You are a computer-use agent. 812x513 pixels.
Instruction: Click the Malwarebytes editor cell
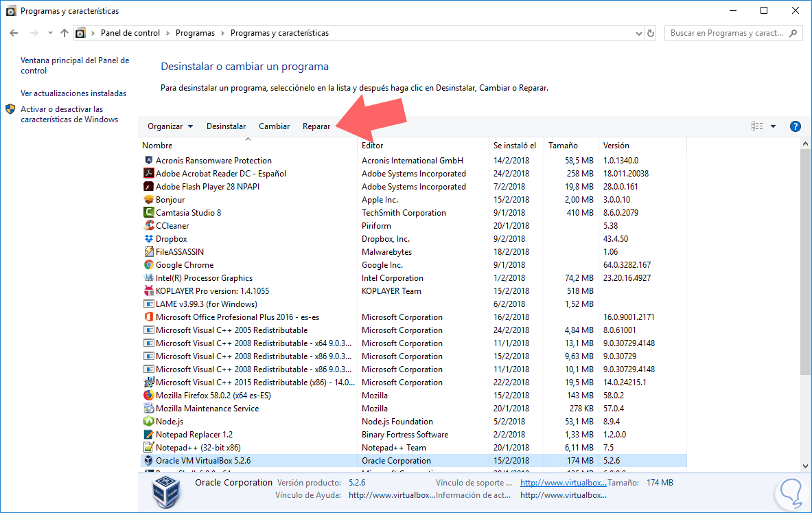(x=387, y=252)
